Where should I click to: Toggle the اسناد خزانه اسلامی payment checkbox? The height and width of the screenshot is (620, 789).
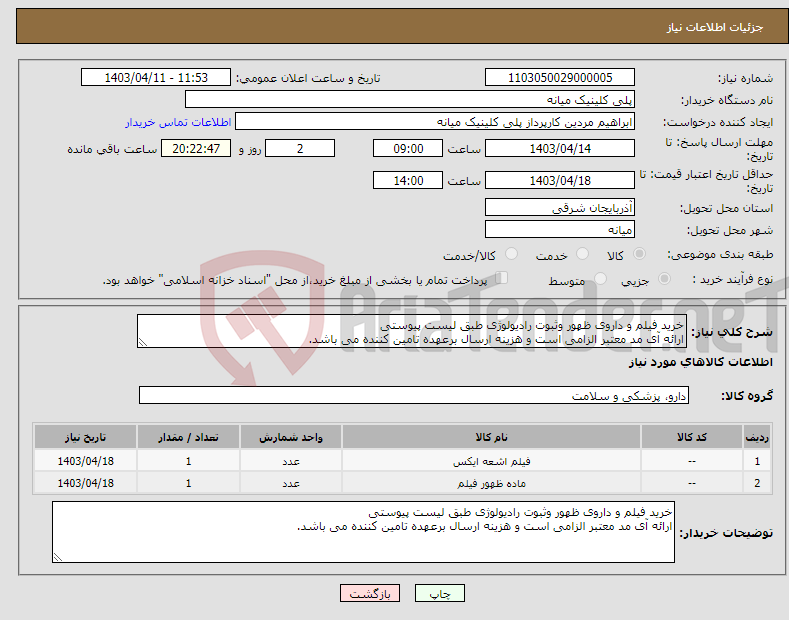pos(501,278)
